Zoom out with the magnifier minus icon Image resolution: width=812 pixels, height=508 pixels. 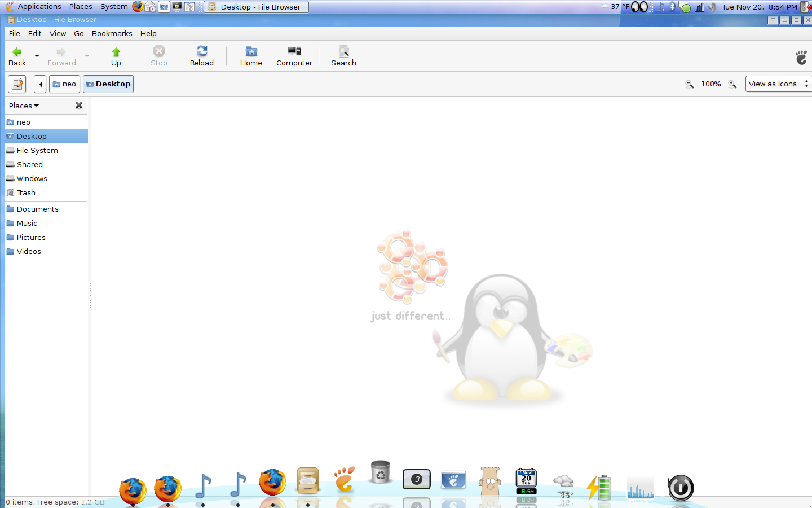(x=689, y=84)
